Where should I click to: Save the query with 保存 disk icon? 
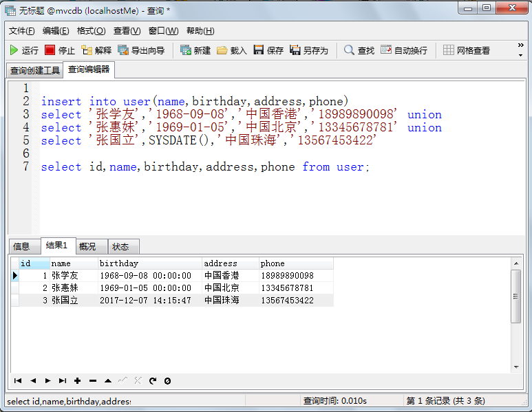[259, 50]
